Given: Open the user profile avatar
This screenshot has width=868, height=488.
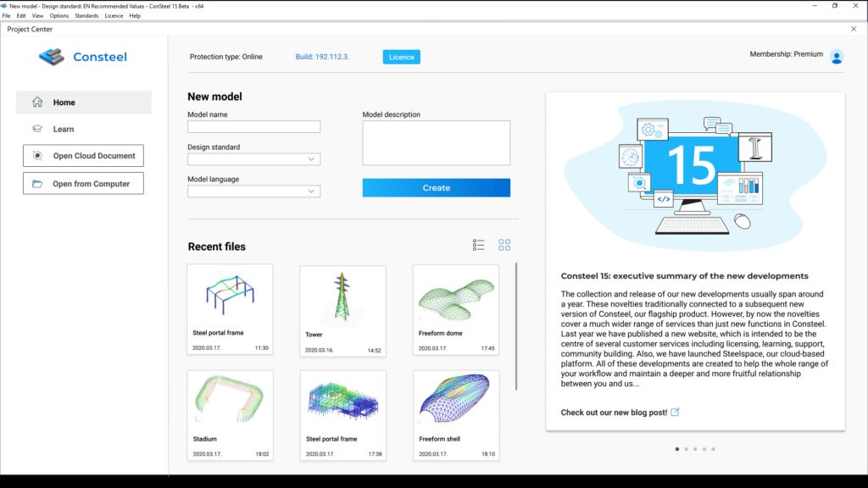Looking at the screenshot, I should click(837, 57).
